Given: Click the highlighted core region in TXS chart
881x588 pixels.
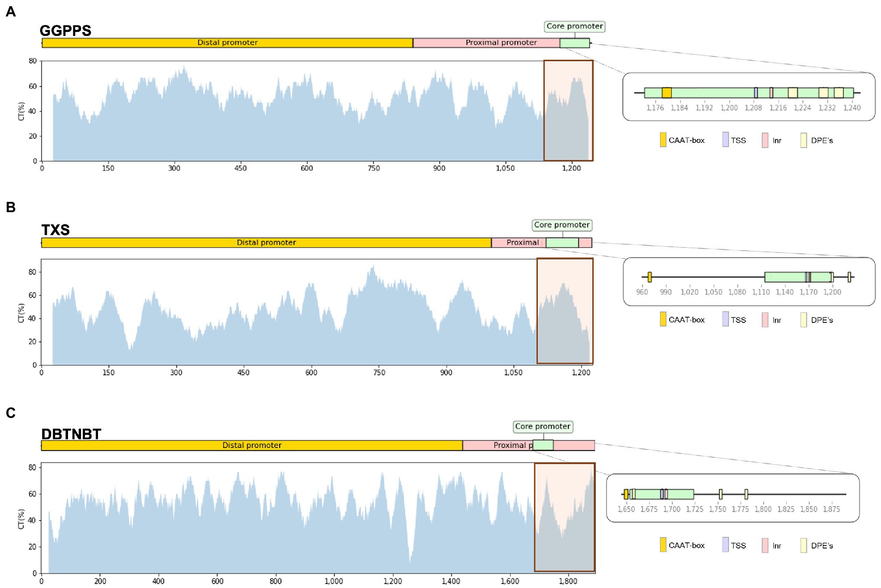Looking at the screenshot, I should (565, 311).
